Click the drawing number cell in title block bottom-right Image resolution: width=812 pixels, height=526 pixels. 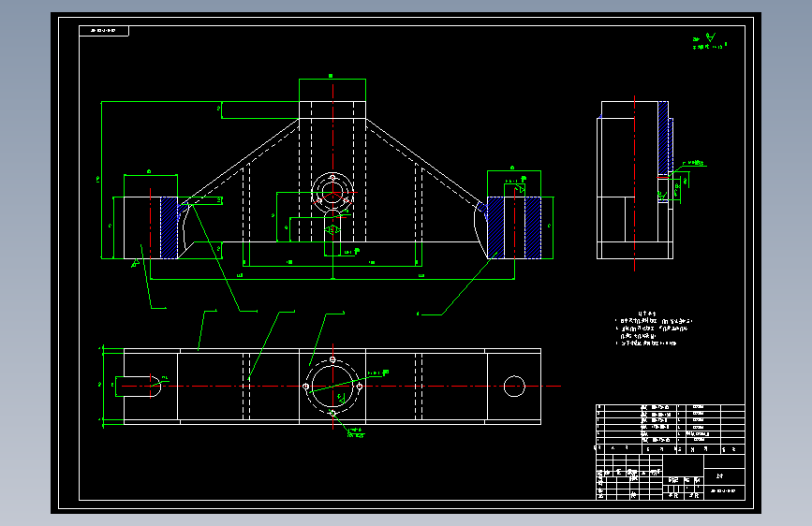click(x=724, y=490)
